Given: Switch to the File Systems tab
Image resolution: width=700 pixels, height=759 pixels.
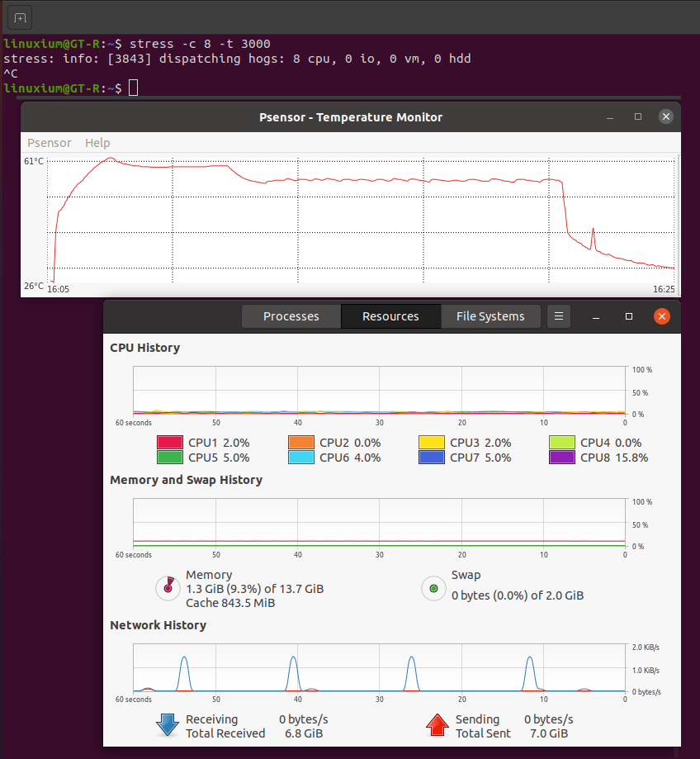Looking at the screenshot, I should click(490, 316).
